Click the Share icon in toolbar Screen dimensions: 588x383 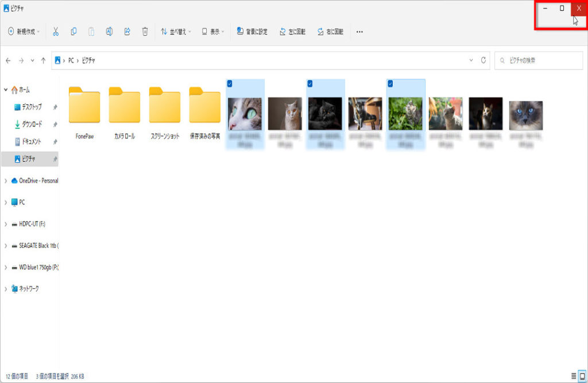click(x=127, y=32)
